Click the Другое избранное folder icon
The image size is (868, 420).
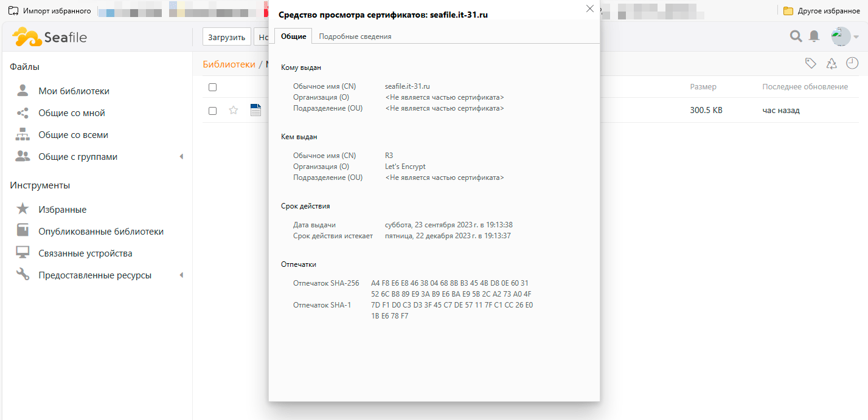click(788, 11)
